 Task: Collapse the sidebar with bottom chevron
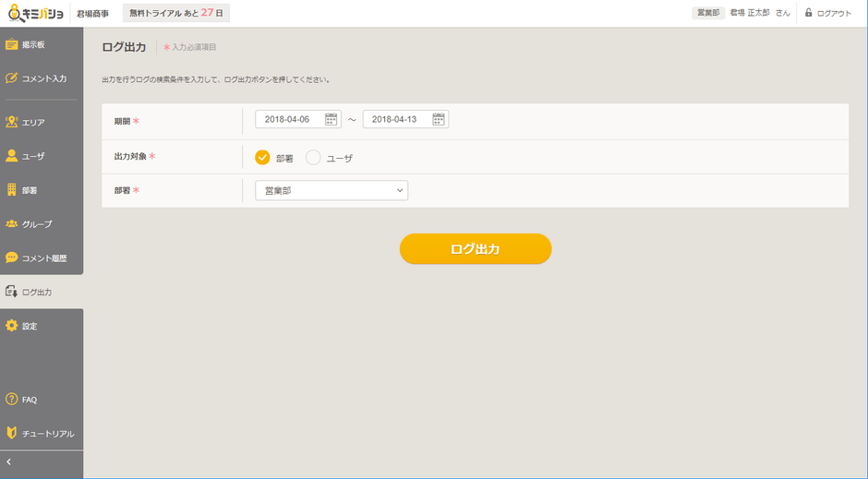pos(9,461)
